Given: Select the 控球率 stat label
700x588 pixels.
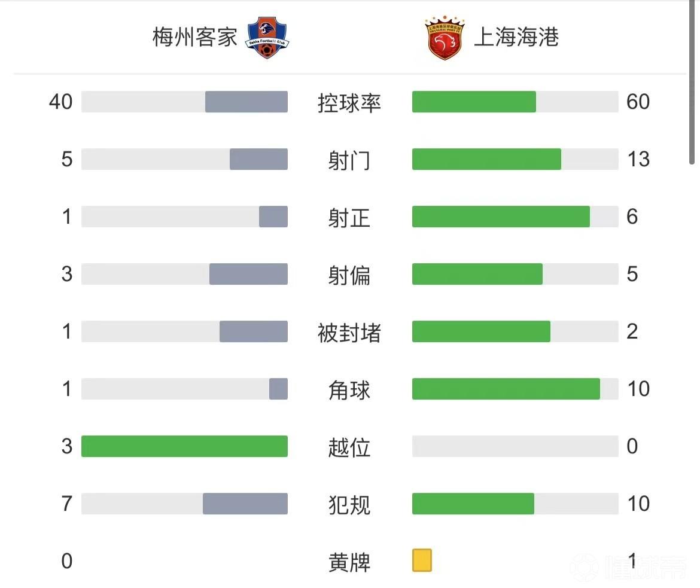Looking at the screenshot, I should pos(349,102).
